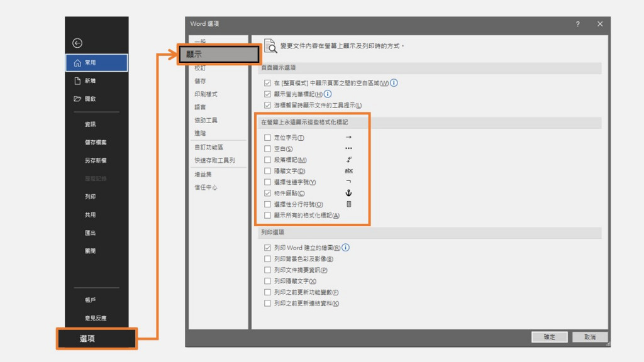Enable 定位字元 formatting mark

pyautogui.click(x=267, y=138)
